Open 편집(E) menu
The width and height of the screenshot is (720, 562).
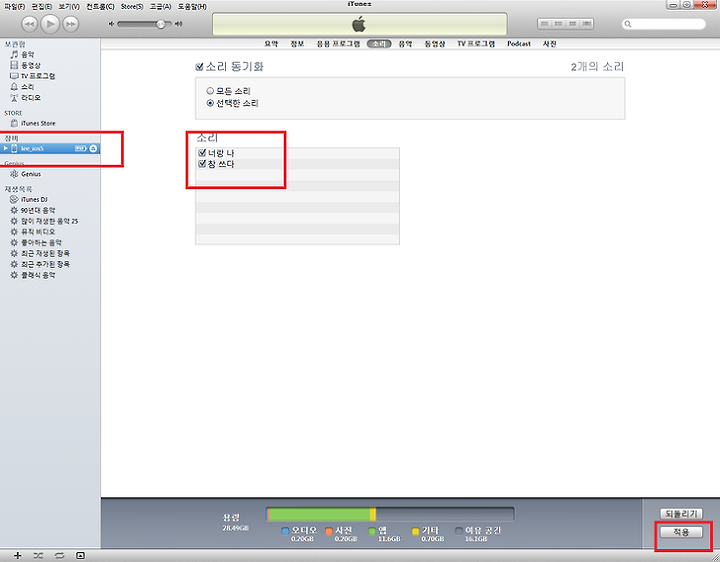[42, 6]
